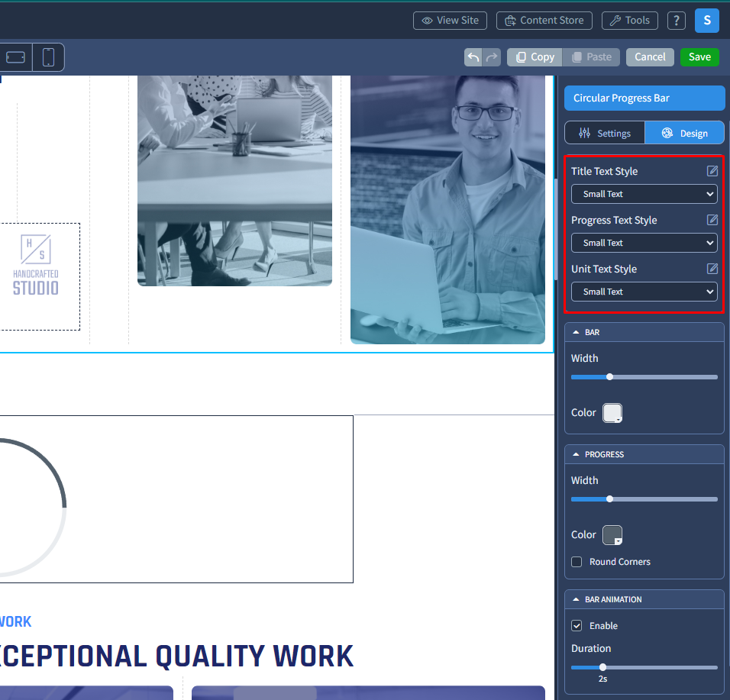
Task: Switch to the Settings tab
Action: pos(605,133)
